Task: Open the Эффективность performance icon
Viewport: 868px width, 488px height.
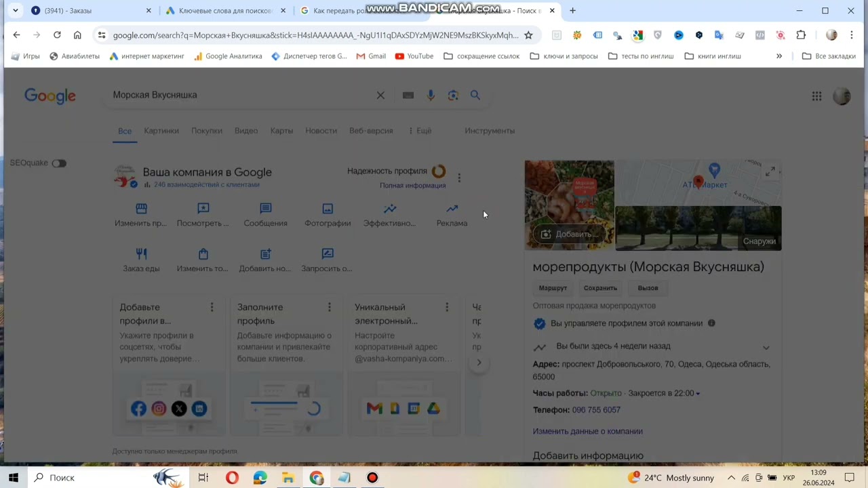Action: click(390, 209)
